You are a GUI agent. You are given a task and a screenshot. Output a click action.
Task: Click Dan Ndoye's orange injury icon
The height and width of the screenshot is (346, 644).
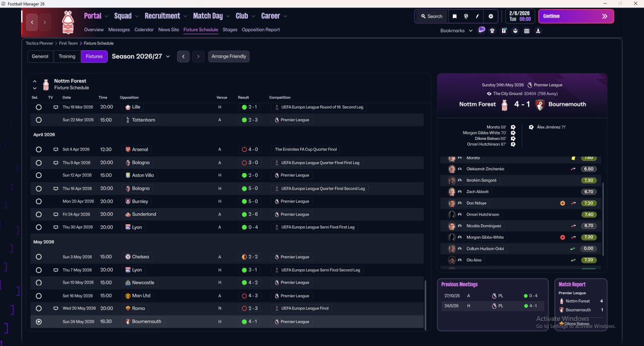562,203
